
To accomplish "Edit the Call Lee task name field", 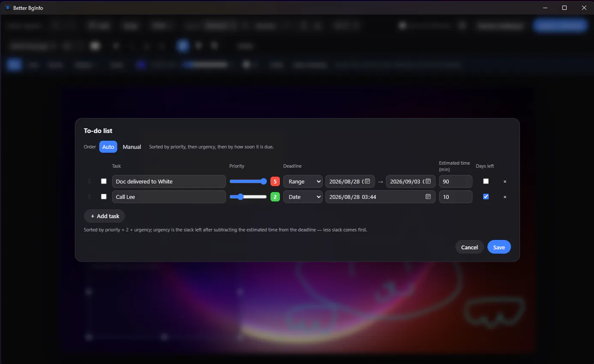I will [169, 197].
